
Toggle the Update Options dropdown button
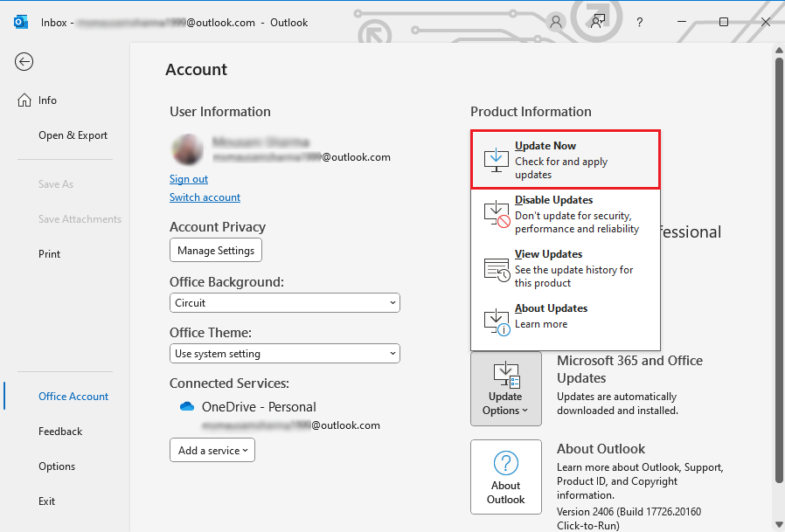(505, 389)
